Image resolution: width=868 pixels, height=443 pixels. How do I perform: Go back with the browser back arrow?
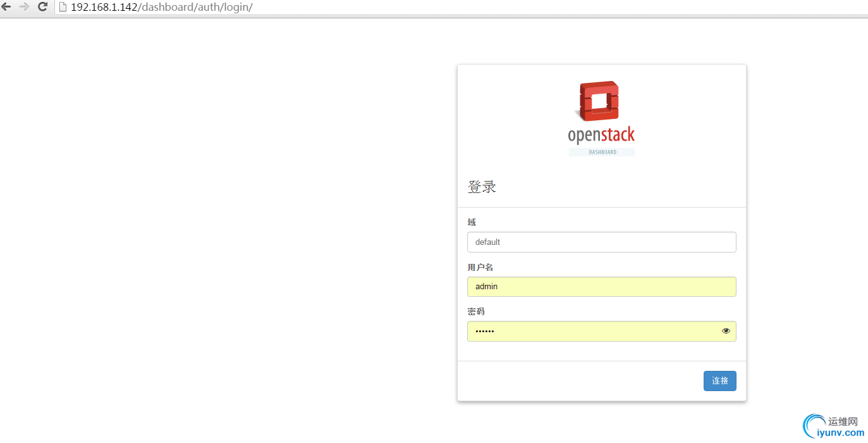(x=6, y=7)
